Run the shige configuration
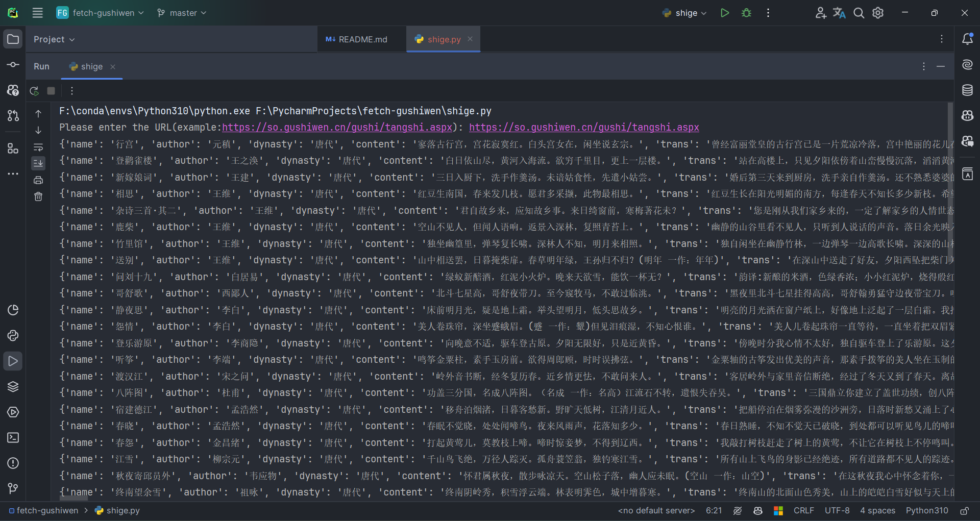This screenshot has height=521, width=980. 724,13
